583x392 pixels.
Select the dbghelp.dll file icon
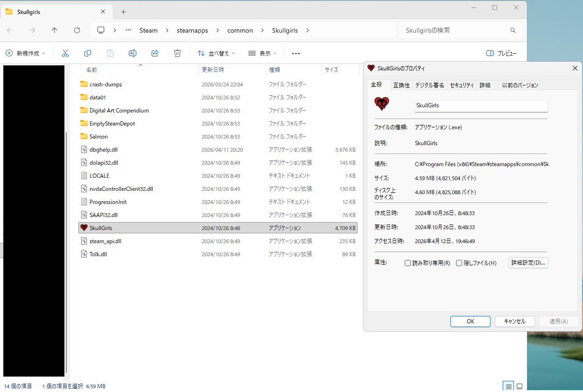click(84, 150)
